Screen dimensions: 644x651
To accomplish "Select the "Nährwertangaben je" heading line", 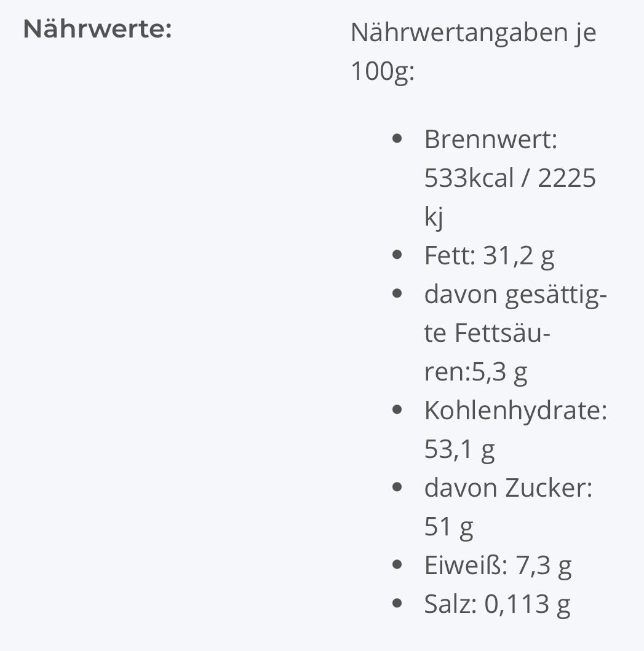I will [x=473, y=33].
